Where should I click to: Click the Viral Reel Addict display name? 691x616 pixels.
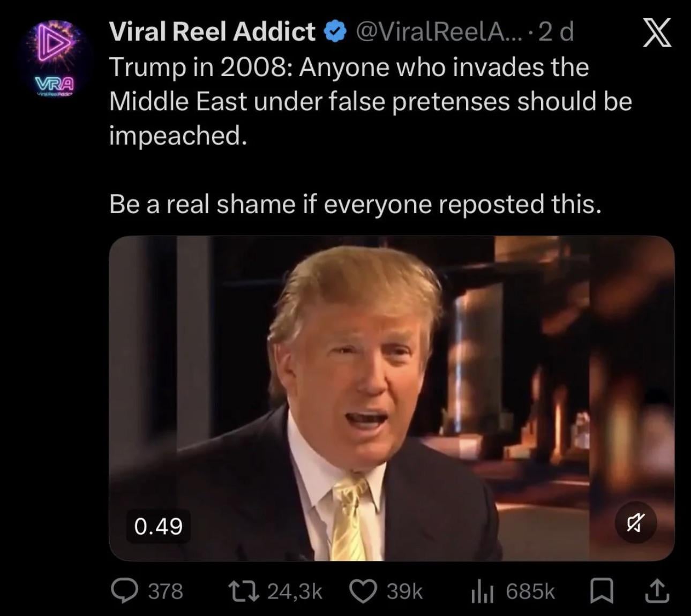pos(212,32)
